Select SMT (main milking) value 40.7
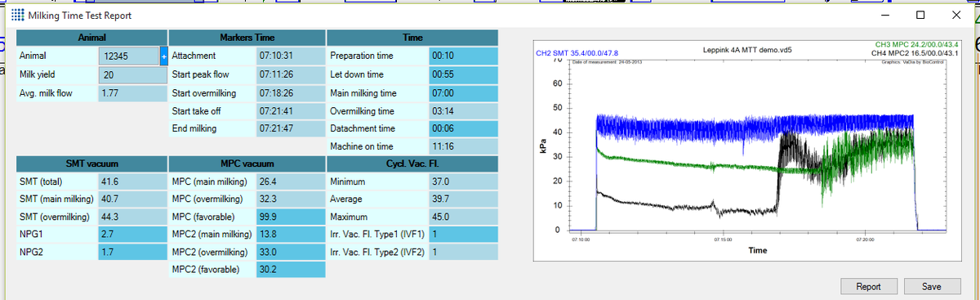This screenshot has width=980, height=300. pos(132,199)
